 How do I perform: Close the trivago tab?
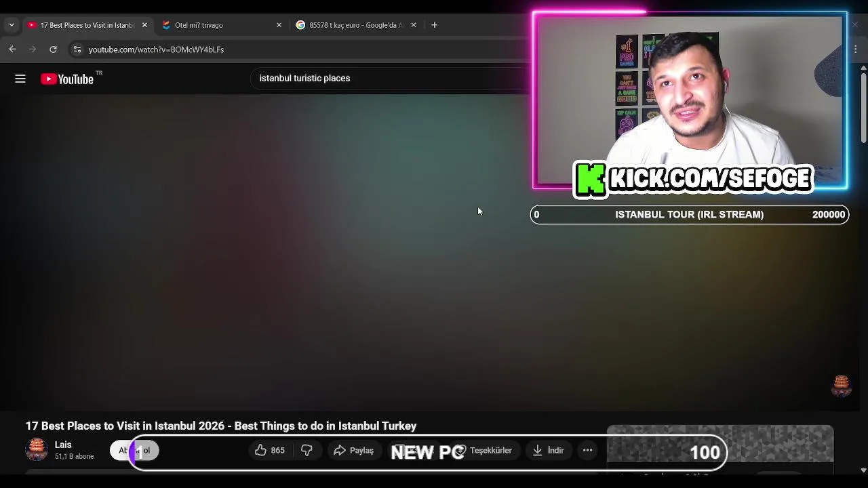[x=279, y=25]
